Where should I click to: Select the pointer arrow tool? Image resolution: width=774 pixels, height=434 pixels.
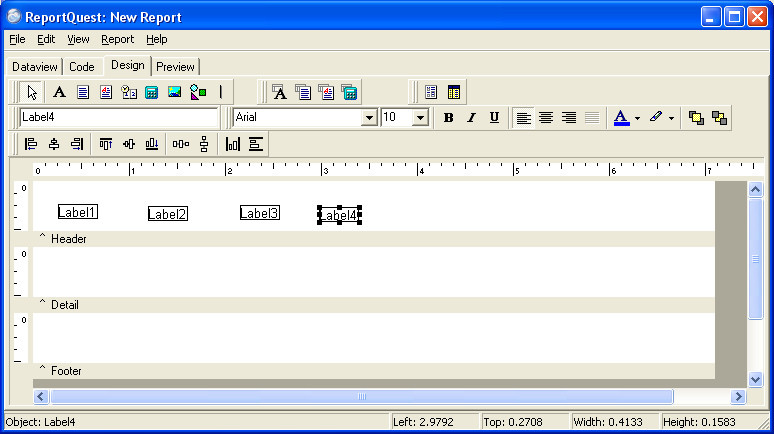(x=32, y=92)
